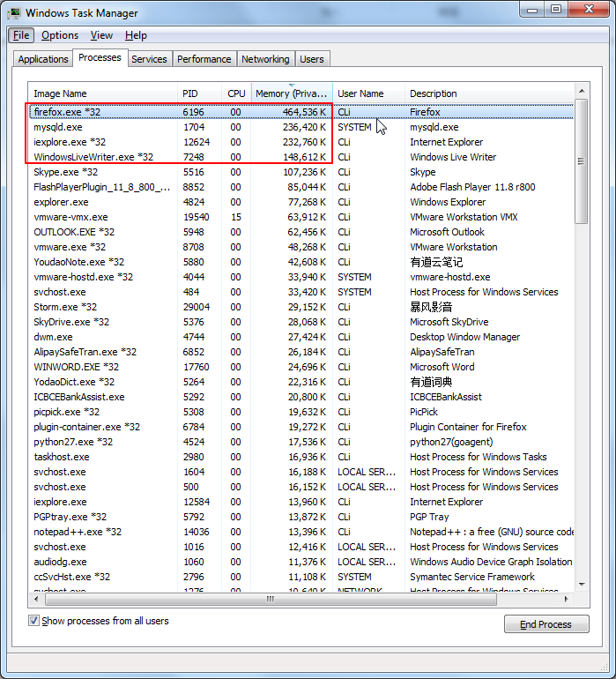
Task: Click the Desktop Window Manager description
Action: click(x=465, y=337)
